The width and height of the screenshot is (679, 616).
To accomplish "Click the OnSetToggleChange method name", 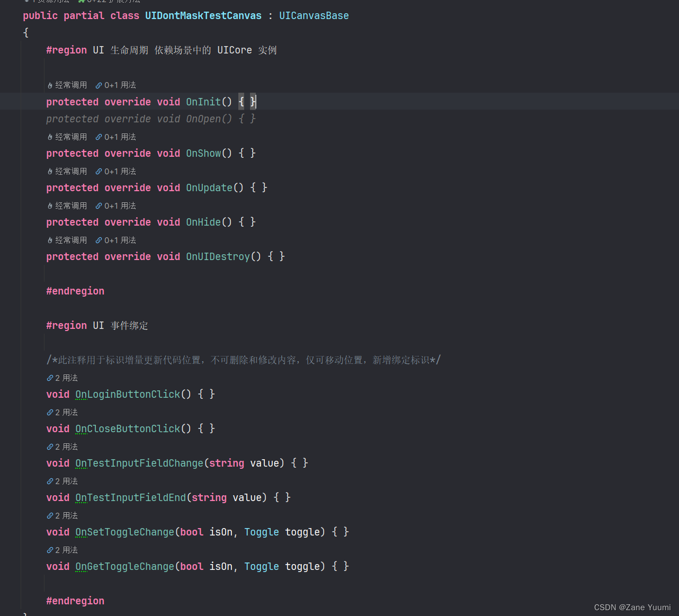I will [x=125, y=532].
